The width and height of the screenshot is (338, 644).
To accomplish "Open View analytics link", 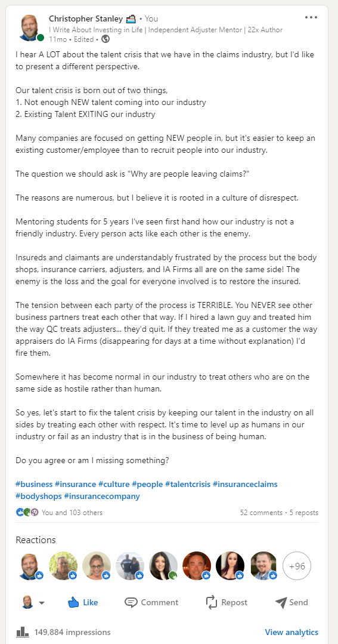I will [x=292, y=632].
